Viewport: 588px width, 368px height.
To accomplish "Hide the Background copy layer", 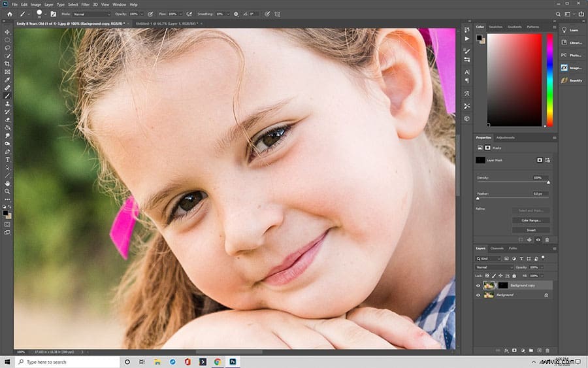I will coord(478,286).
